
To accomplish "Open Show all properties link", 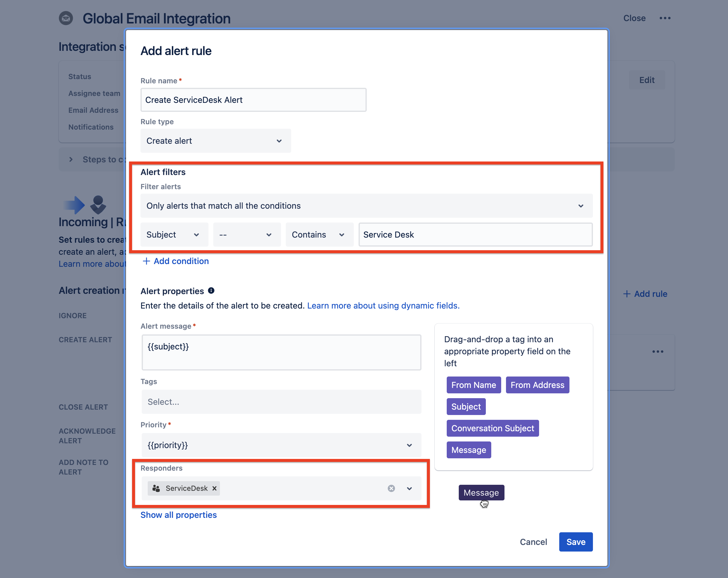I will tap(179, 515).
